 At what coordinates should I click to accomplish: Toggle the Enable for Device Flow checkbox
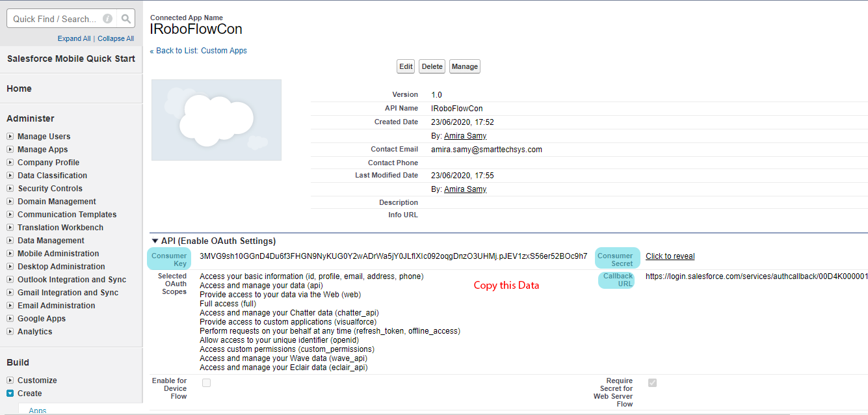(206, 383)
